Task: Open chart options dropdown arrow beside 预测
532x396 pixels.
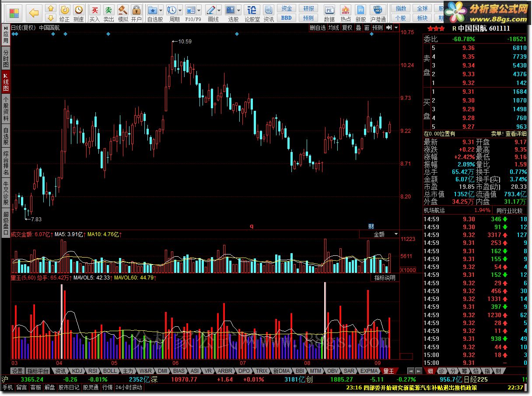Action: point(396,28)
